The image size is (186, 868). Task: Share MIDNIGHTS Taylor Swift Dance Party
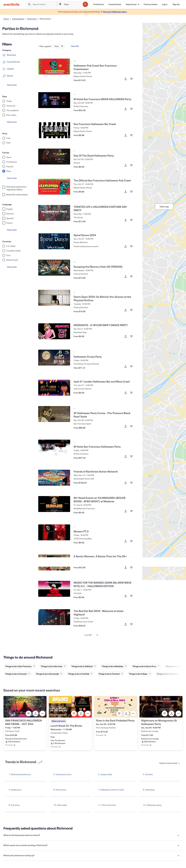[126, 336]
